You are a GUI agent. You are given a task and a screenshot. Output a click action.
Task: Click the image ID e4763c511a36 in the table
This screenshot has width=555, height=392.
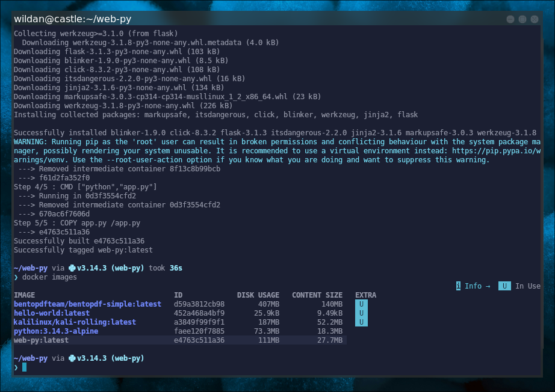coord(199,340)
